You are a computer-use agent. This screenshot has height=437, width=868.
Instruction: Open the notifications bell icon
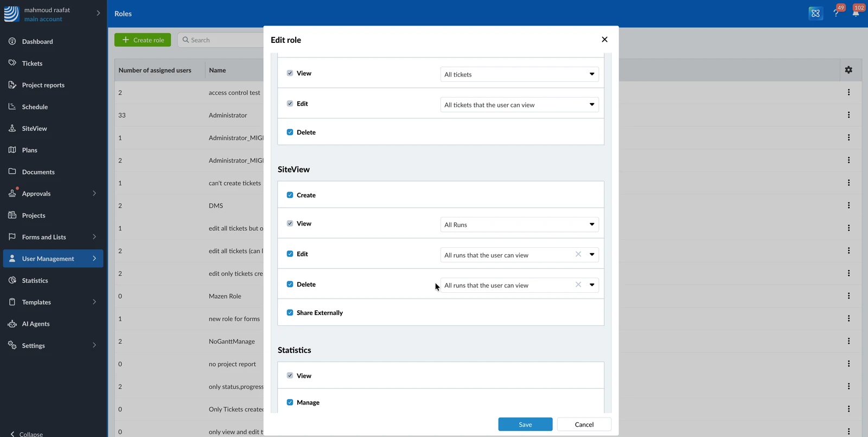pos(856,13)
